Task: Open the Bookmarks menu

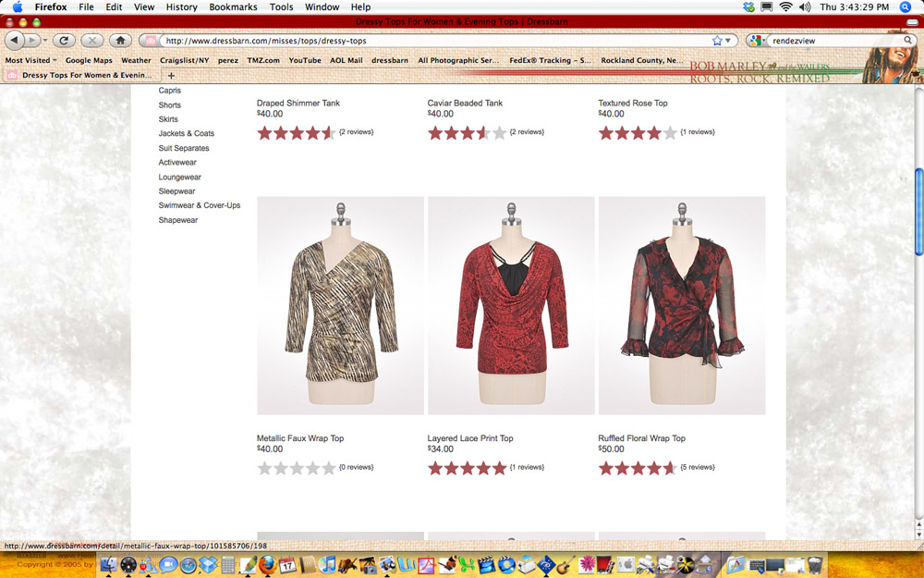Action: click(x=234, y=7)
